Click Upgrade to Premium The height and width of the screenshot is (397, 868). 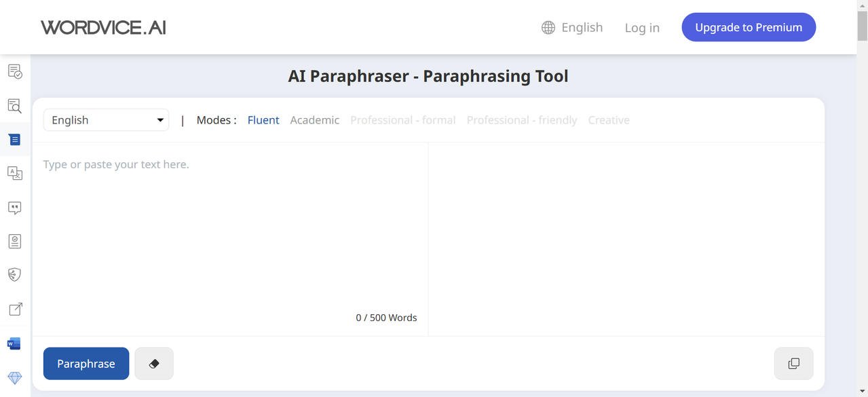click(749, 28)
